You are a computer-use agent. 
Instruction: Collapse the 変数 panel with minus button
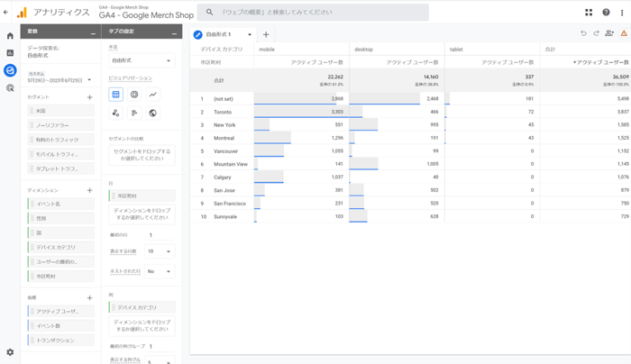pos(93,32)
